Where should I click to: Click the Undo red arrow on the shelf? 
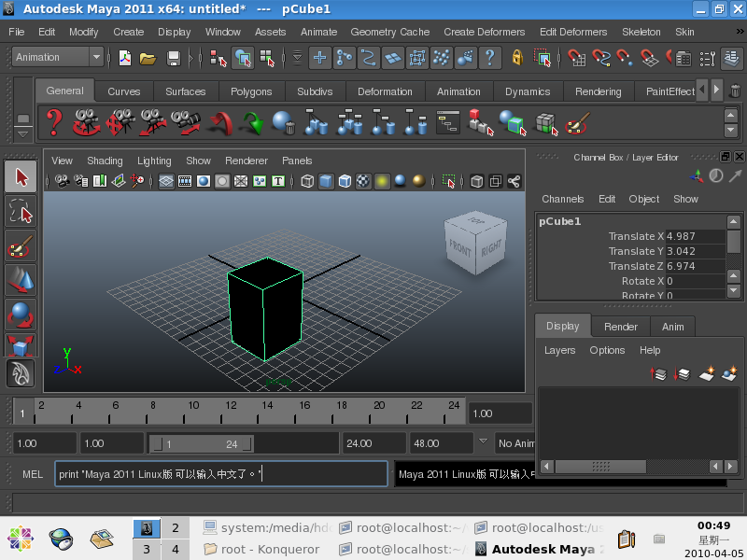220,123
